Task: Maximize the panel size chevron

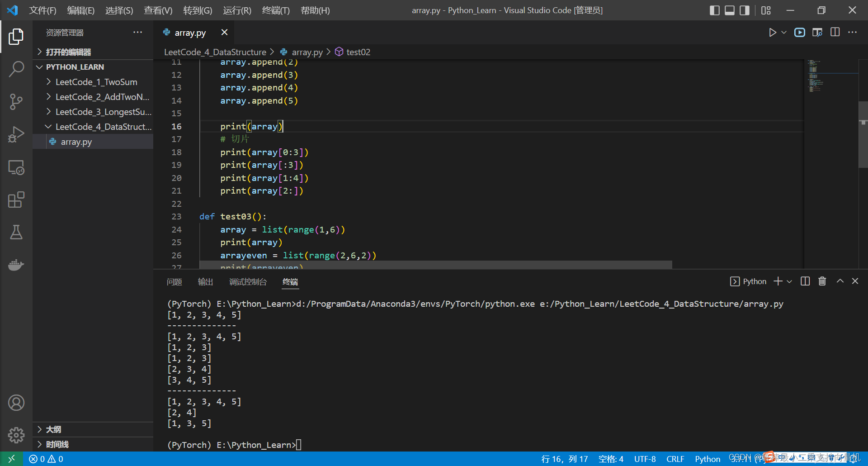Action: [x=840, y=281]
